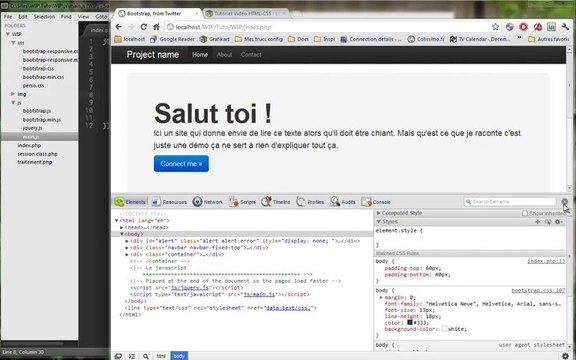576x360 pixels.
Task: Open the index.php:13 source link
Action: (x=546, y=261)
